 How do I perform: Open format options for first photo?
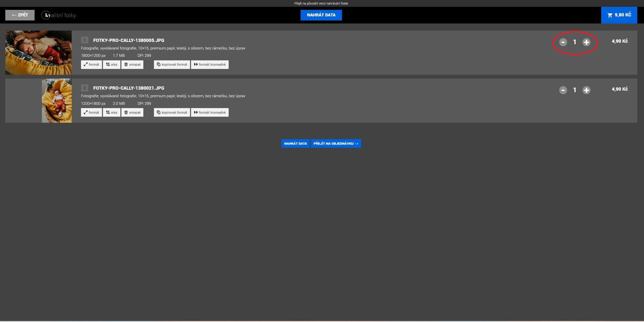click(91, 64)
